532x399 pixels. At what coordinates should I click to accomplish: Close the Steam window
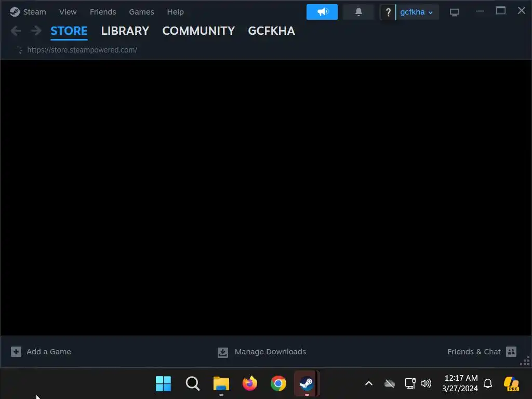[x=522, y=11]
